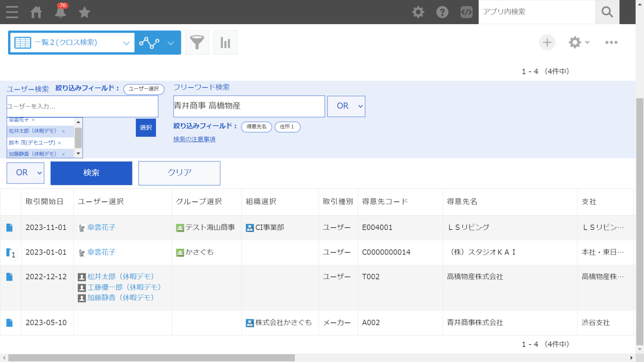Open record detail for 2023-05-10 row
Screen dimensions: 644x362
click(10, 323)
